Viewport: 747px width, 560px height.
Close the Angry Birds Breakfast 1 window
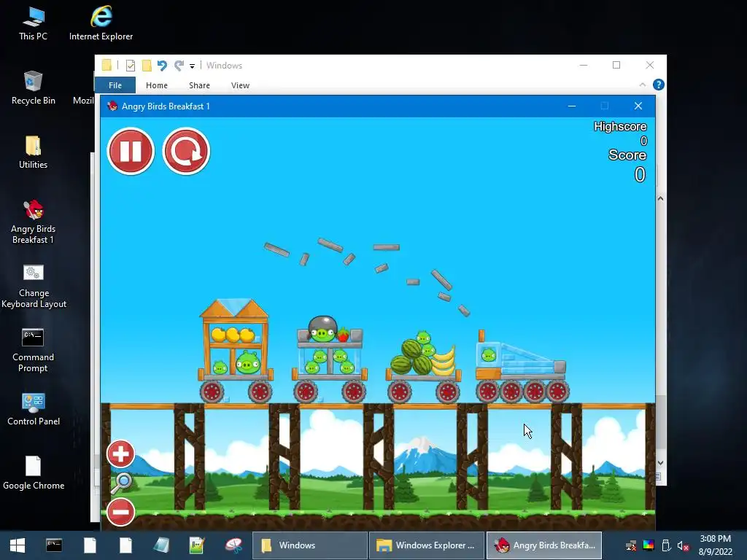(x=638, y=106)
